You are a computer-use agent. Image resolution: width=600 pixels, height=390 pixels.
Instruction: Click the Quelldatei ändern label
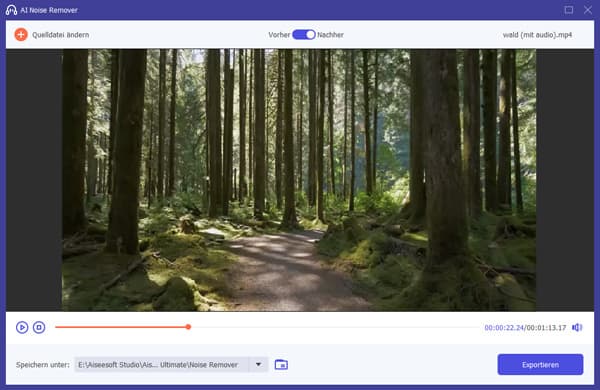click(x=60, y=35)
